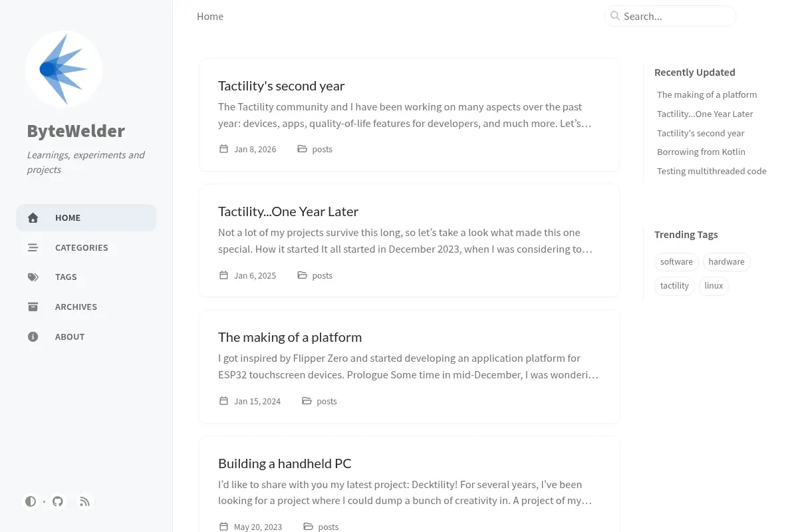Click the About info icon
798x532 pixels.
(x=33, y=336)
